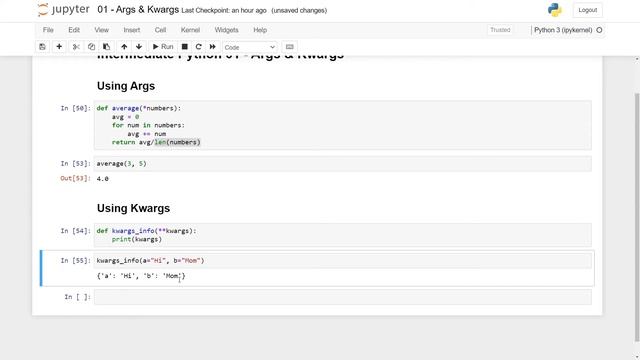The width and height of the screenshot is (640, 360).
Task: Move selected cell up arrow
Action: point(124,47)
